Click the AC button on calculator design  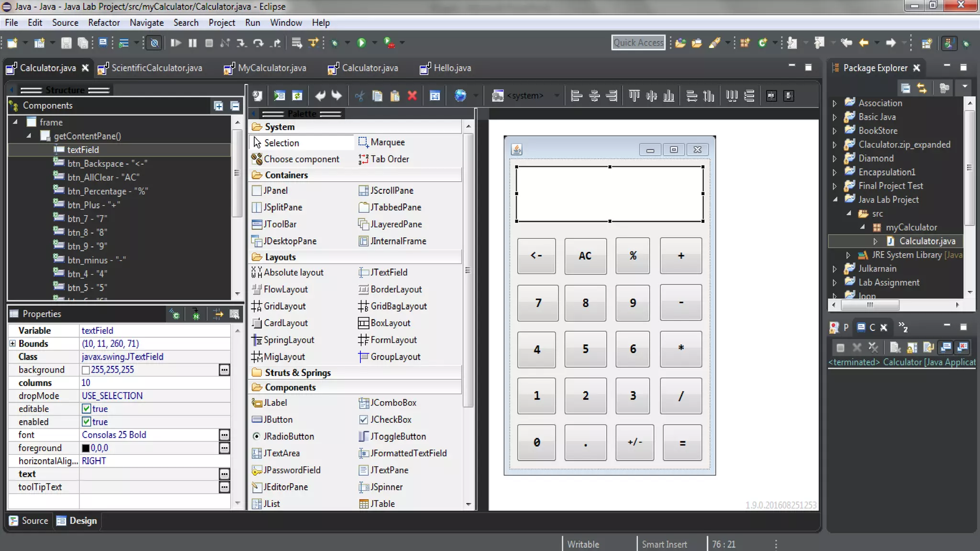point(585,256)
